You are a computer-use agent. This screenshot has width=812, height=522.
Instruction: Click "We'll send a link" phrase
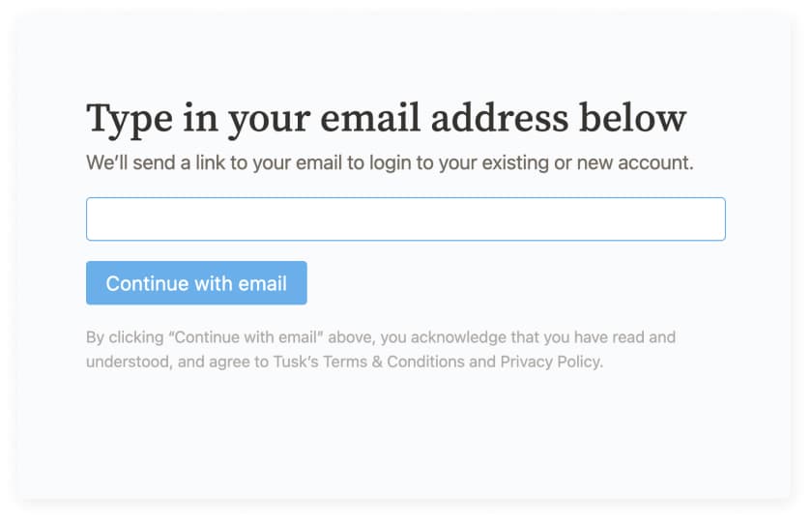(156, 163)
